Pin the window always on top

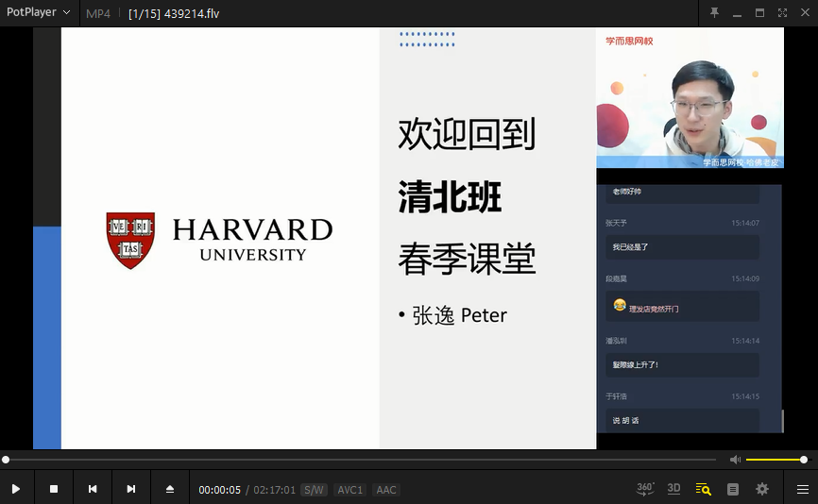tap(714, 12)
